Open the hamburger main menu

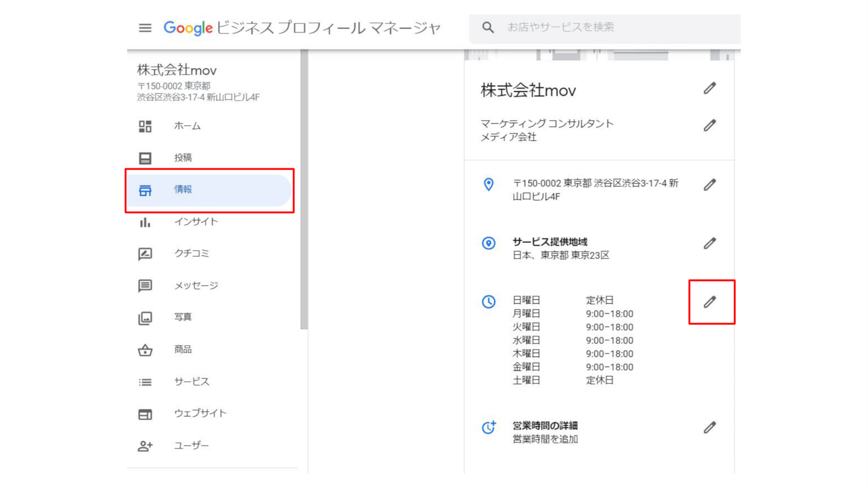pyautogui.click(x=145, y=28)
